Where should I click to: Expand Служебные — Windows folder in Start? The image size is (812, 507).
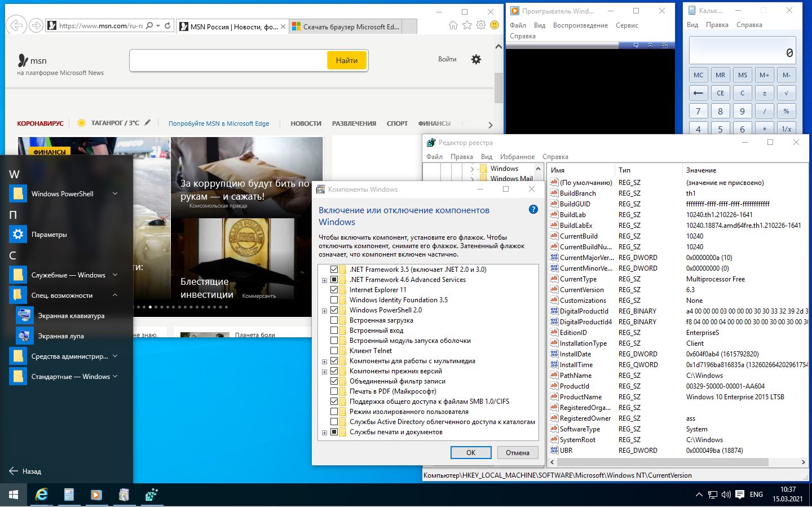point(115,275)
